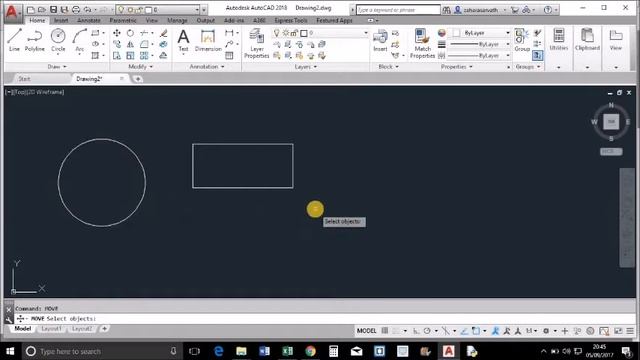The height and width of the screenshot is (360, 640).
Task: Open the Parametric ribbon tab
Action: click(123, 20)
